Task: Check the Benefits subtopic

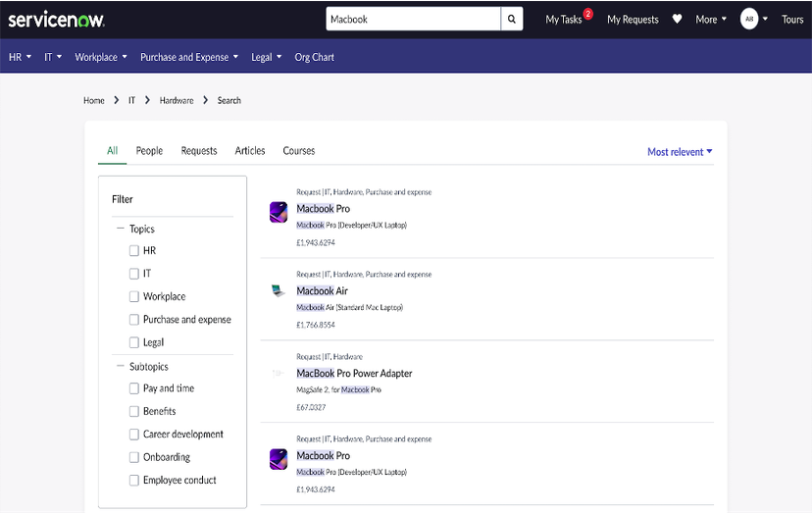Action: pos(134,411)
